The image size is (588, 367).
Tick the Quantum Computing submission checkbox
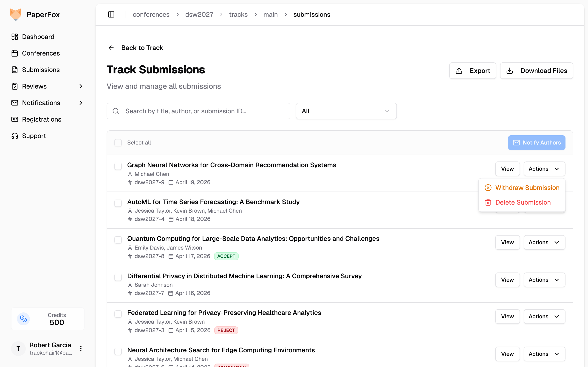point(118,240)
